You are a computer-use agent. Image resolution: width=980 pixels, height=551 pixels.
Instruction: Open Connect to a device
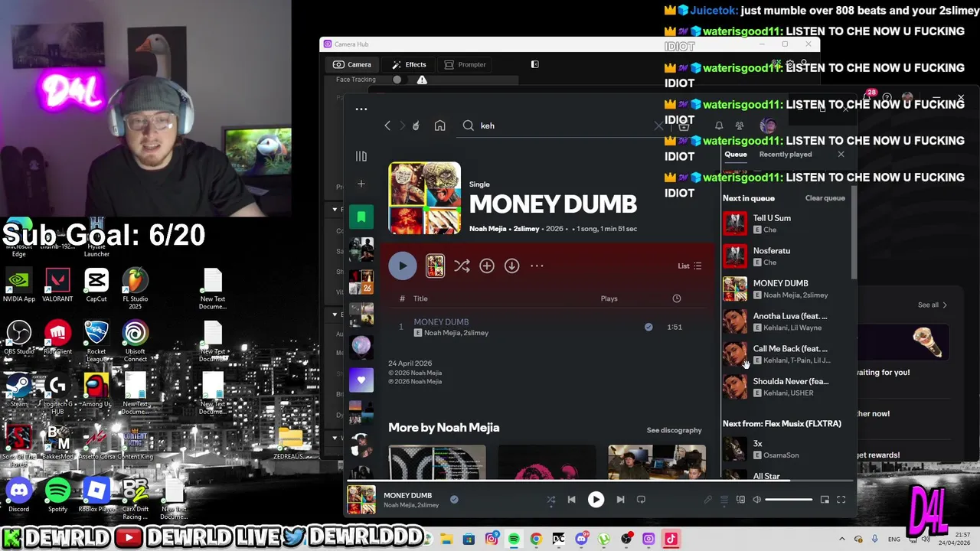tap(740, 500)
